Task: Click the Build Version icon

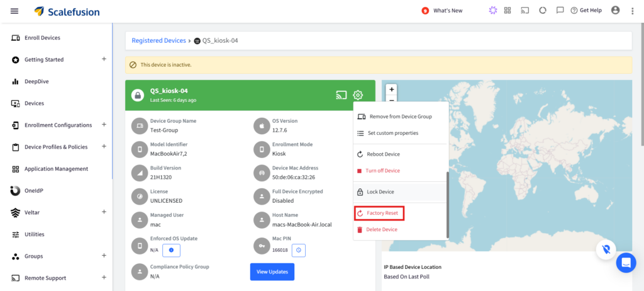Action: pos(140,173)
